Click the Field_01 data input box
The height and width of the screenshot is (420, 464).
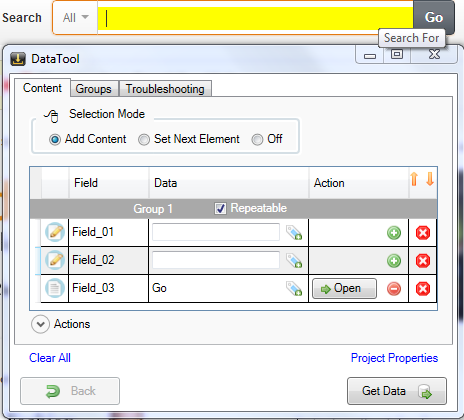coord(216,232)
